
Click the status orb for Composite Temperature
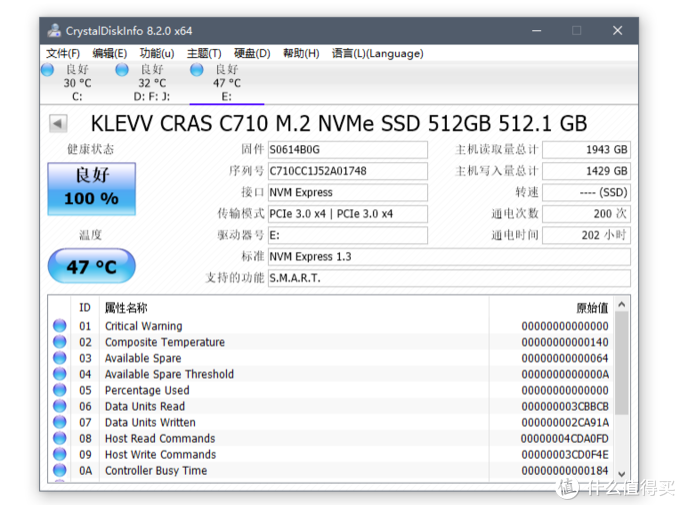[x=59, y=342]
